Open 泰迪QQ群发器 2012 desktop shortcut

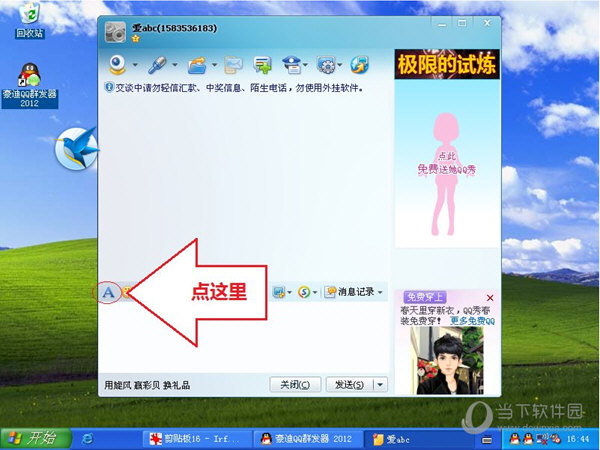tap(29, 85)
